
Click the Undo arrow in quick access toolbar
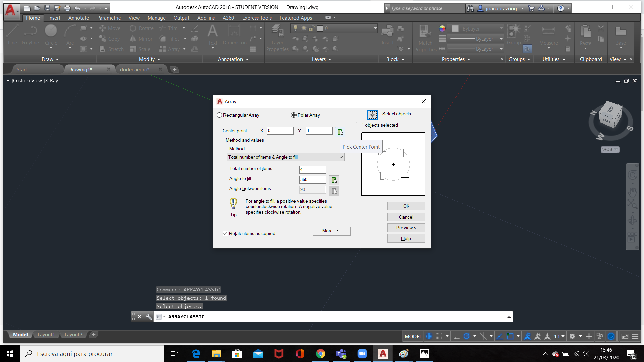point(77,8)
